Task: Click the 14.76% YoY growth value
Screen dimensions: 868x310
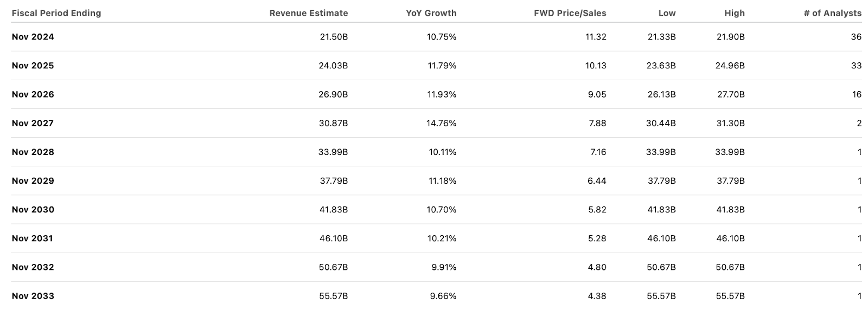Action: coord(442,123)
